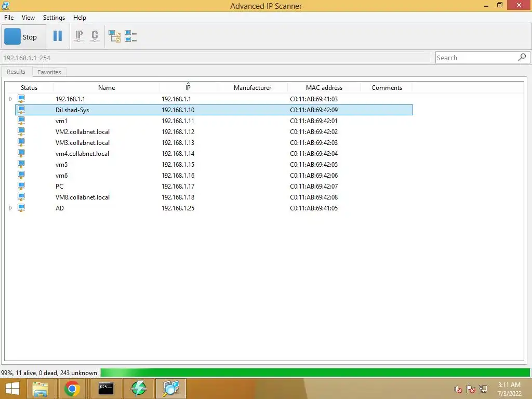Open File Explorer from the taskbar

coord(41,389)
